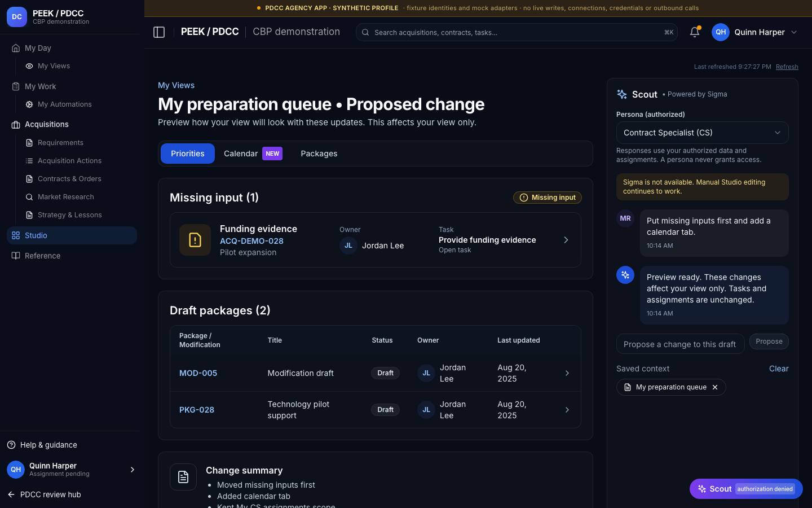The image size is (812, 508).
Task: Focus the search acquisitions field
Action: (x=517, y=32)
